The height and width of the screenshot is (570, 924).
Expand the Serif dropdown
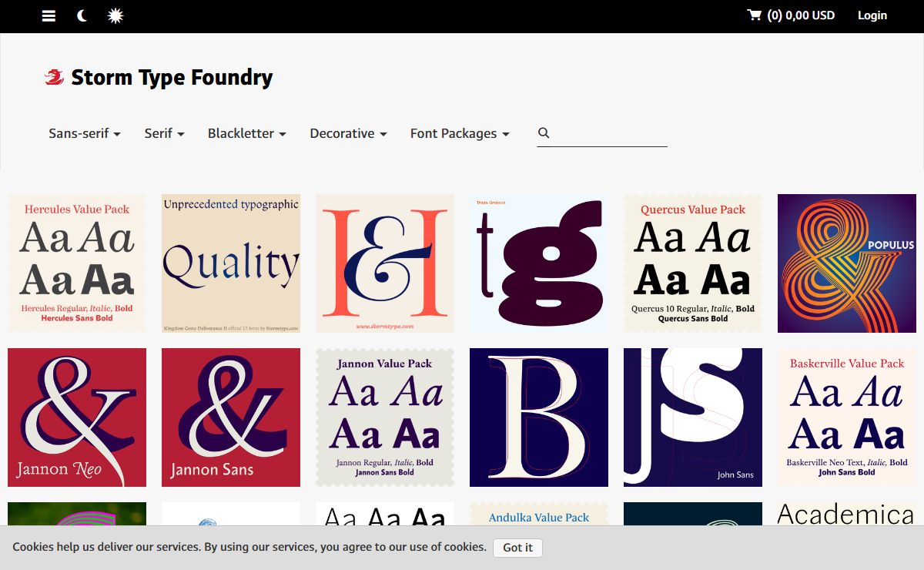pos(165,133)
